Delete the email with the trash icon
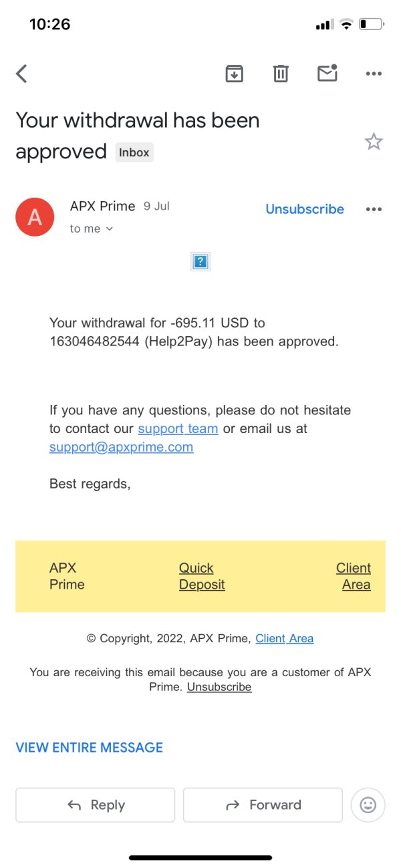 [x=281, y=74]
